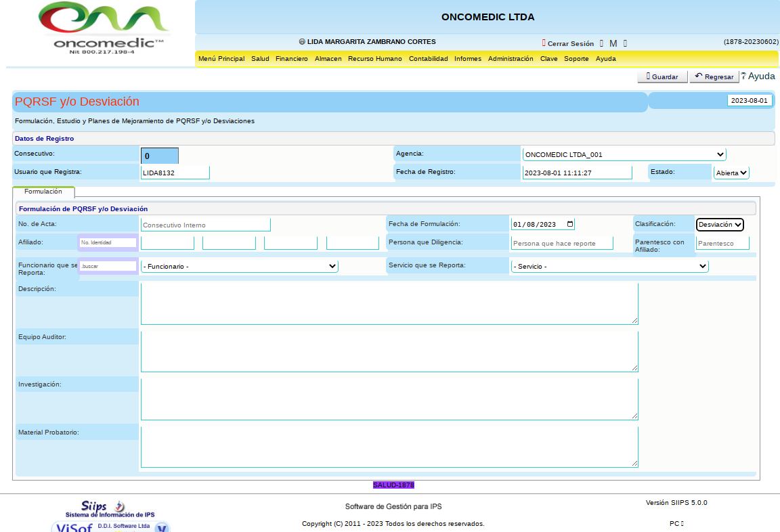Click the ViSof D.D.I. Software logo
Viewport: 780px width, 532px height.
[x=110, y=527]
